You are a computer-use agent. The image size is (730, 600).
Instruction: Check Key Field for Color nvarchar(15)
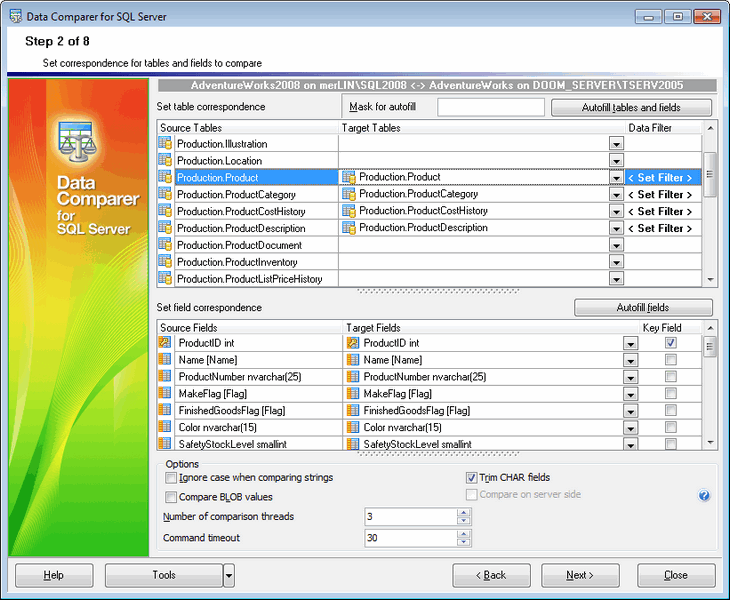coord(670,427)
